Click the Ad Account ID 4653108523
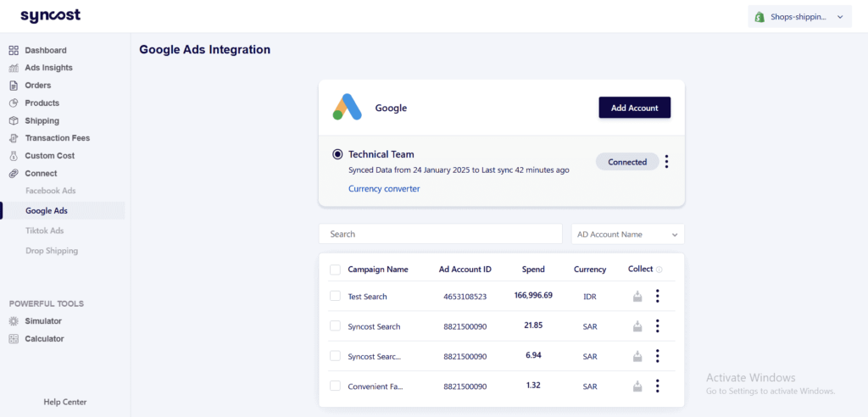This screenshot has width=868, height=417. pos(465,297)
